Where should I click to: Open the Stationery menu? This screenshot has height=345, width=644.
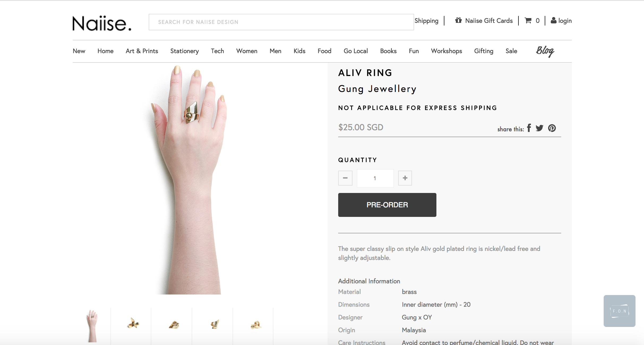184,51
